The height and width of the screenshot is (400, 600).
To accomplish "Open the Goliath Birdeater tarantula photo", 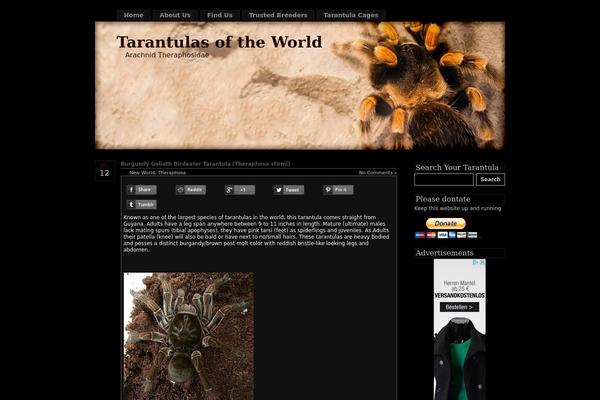I will 189,336.
